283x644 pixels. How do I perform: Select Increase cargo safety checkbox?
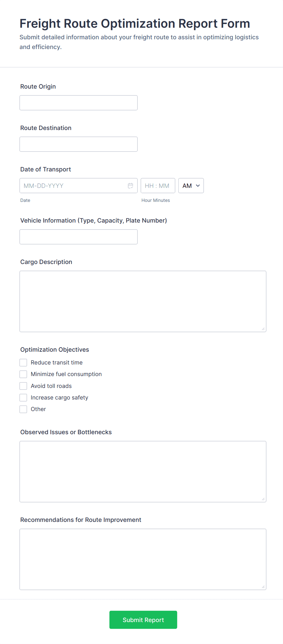(23, 397)
